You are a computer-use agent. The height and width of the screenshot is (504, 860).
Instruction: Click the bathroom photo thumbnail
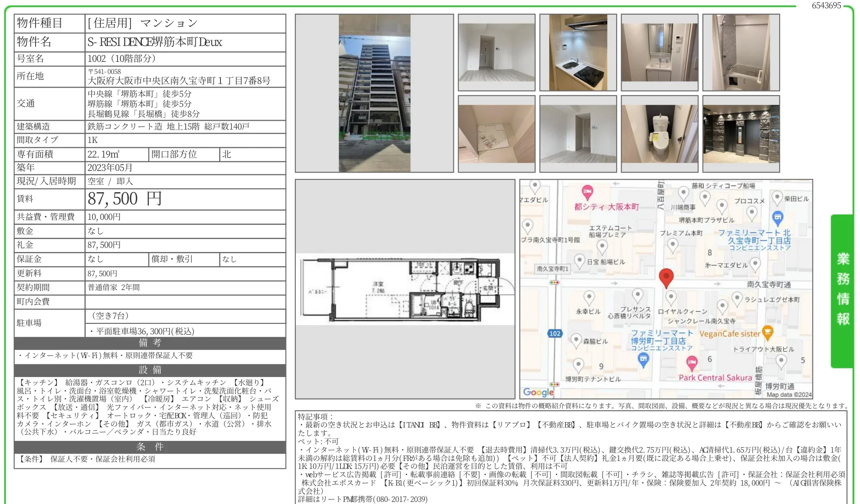[x=740, y=51]
